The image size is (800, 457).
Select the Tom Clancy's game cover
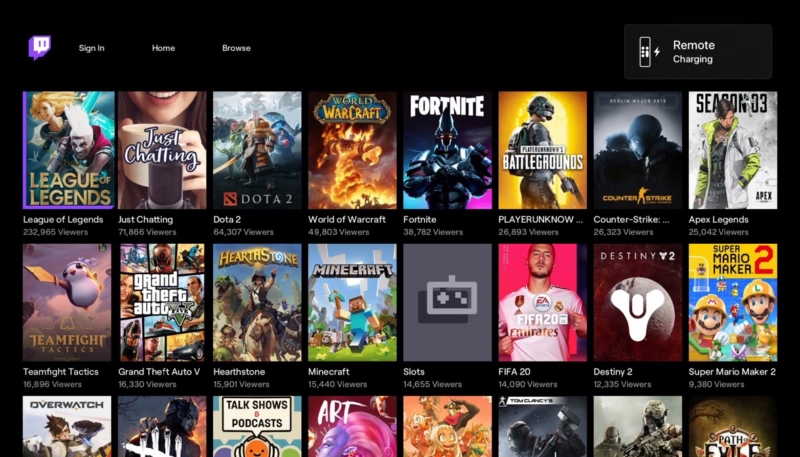tap(542, 426)
